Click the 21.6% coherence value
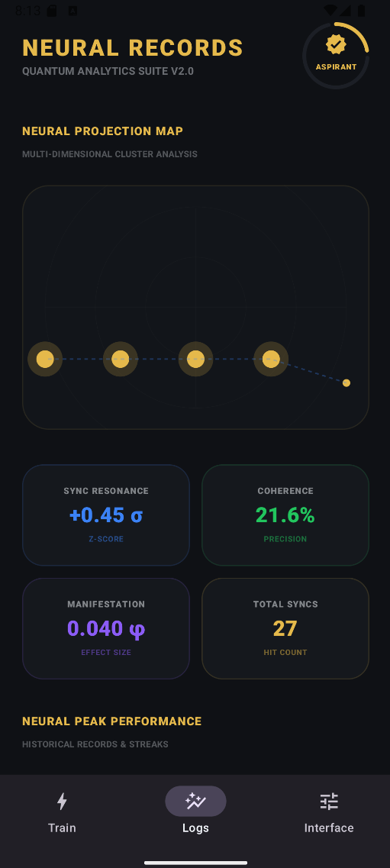The width and height of the screenshot is (390, 868). pos(285,515)
